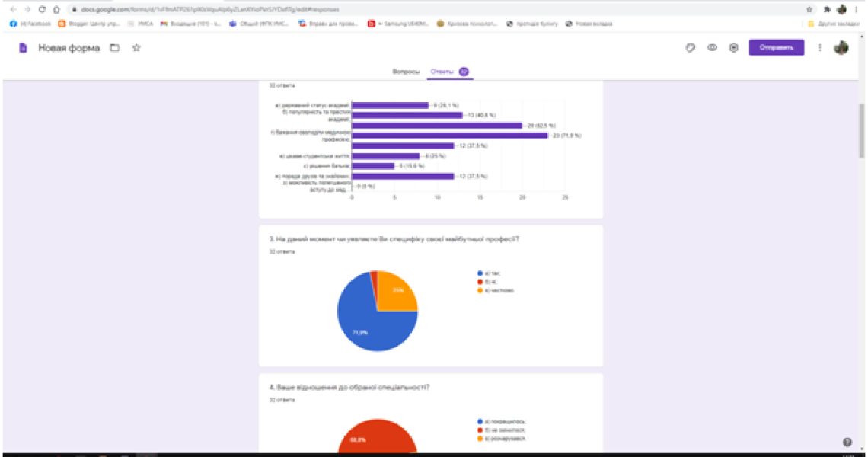Click the question 3 heading text

coord(394,239)
